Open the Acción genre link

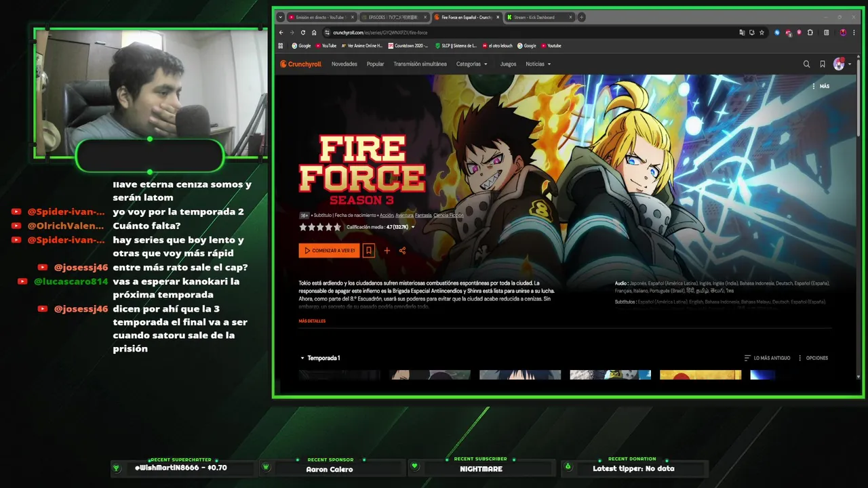pos(387,216)
